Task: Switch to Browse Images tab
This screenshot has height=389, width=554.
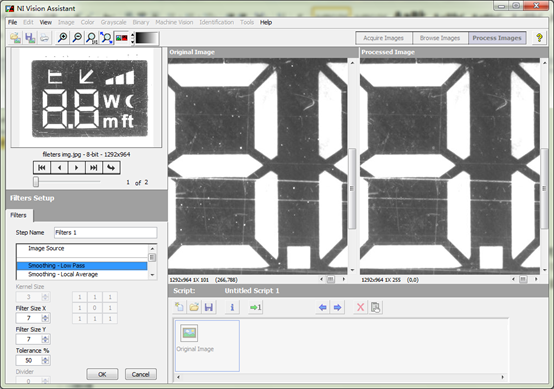Action: tap(440, 38)
